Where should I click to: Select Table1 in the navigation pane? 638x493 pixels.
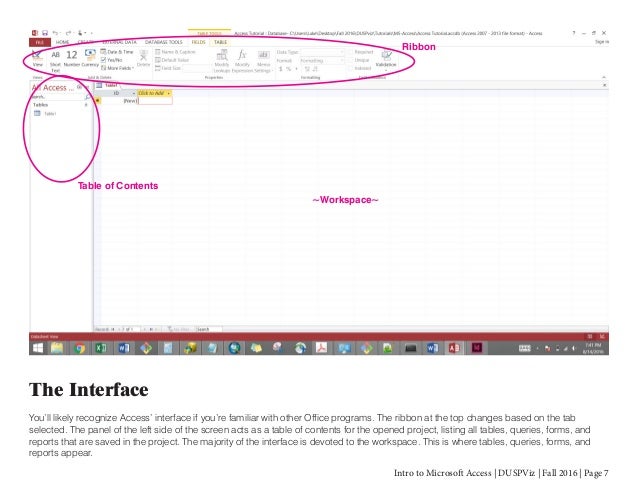pyautogui.click(x=45, y=113)
